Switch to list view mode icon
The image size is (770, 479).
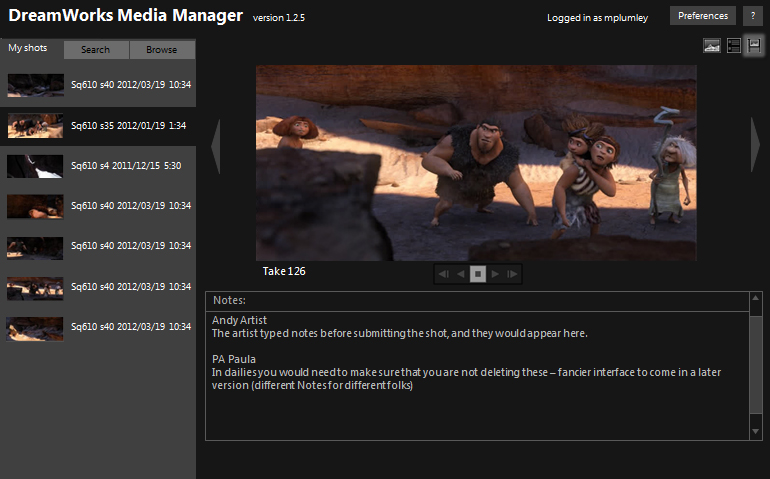click(734, 46)
